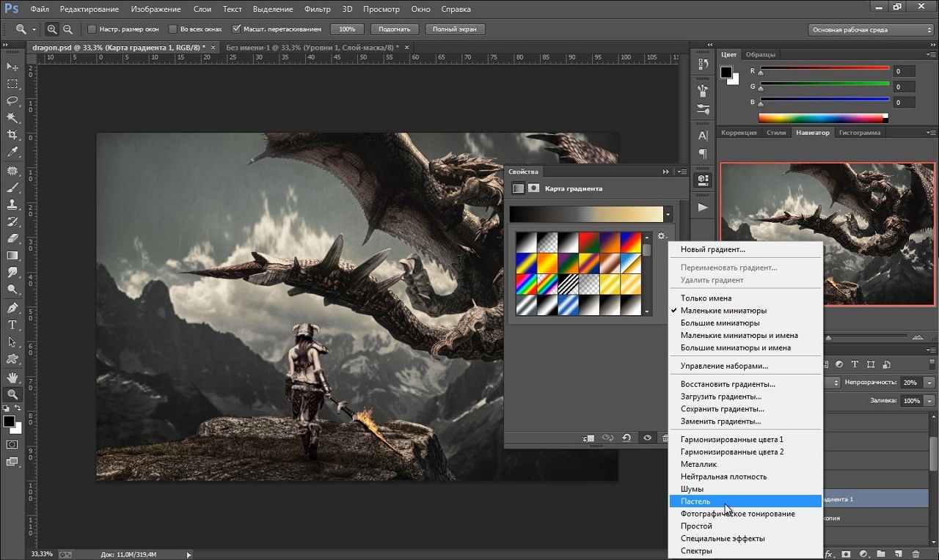Select the Horizontal Type tool
The image size is (939, 560).
click(x=12, y=325)
